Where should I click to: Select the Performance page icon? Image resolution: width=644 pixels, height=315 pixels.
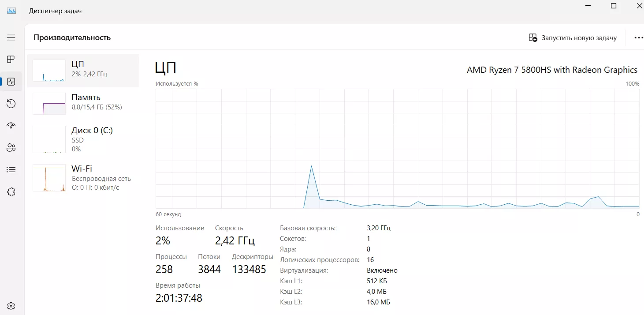[11, 82]
